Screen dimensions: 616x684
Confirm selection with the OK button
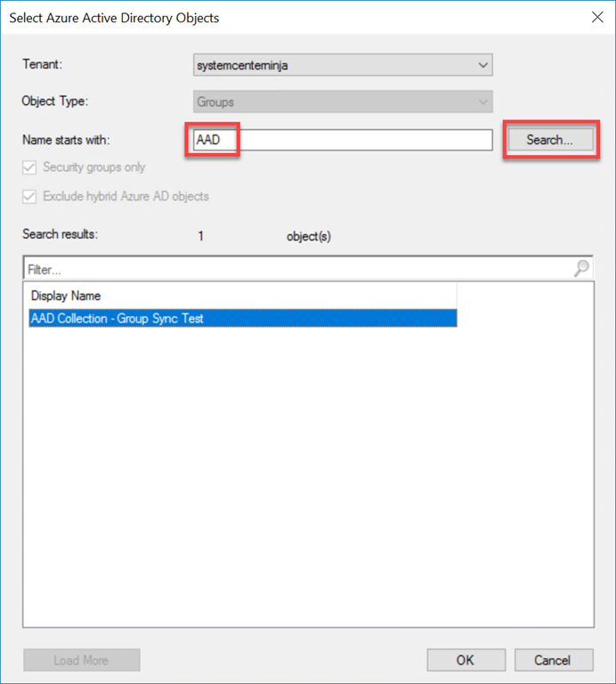coord(466,660)
